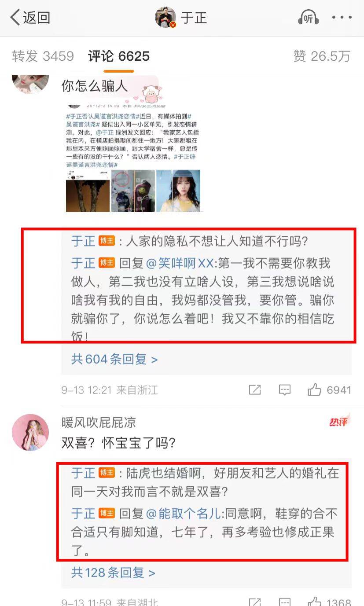
Task: Open the listen headphone icon
Action: tap(308, 18)
